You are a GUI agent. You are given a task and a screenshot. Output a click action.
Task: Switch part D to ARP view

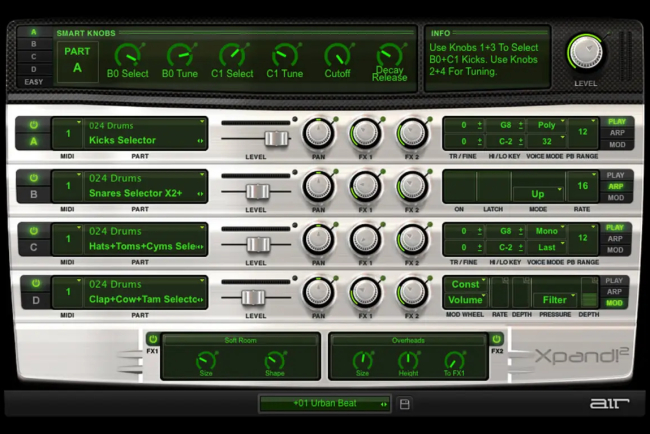[614, 292]
